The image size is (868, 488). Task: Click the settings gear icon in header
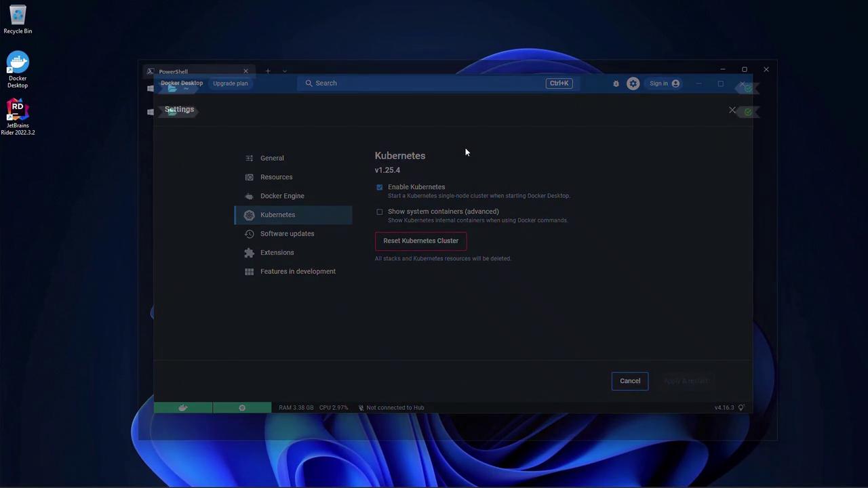coord(633,83)
